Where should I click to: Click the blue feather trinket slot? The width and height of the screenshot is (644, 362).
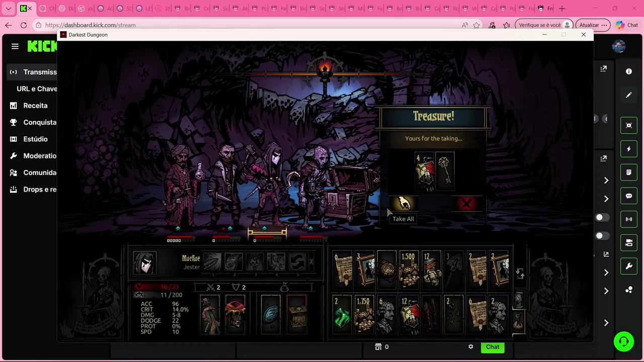click(271, 314)
